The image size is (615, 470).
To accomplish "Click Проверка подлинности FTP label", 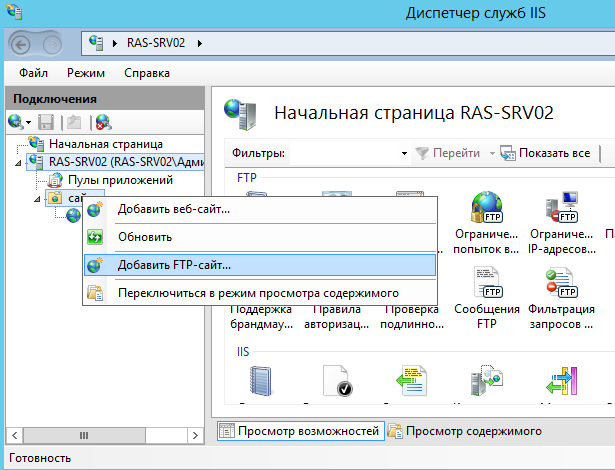I will click(x=412, y=317).
